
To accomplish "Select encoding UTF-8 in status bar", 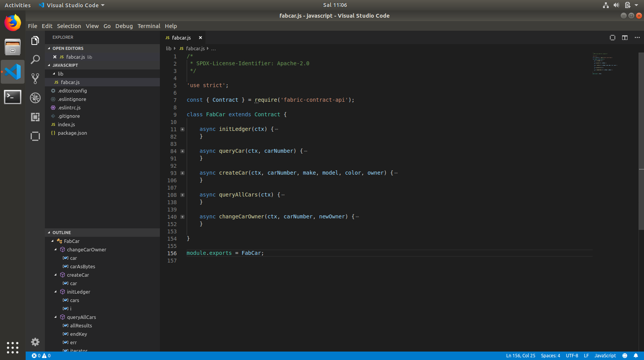I will 572,356.
